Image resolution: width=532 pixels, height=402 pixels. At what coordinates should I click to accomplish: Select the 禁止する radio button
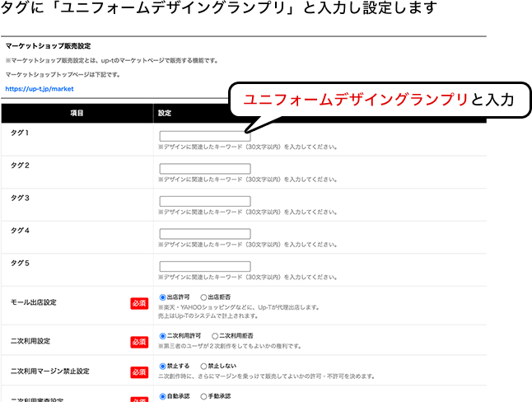click(163, 367)
